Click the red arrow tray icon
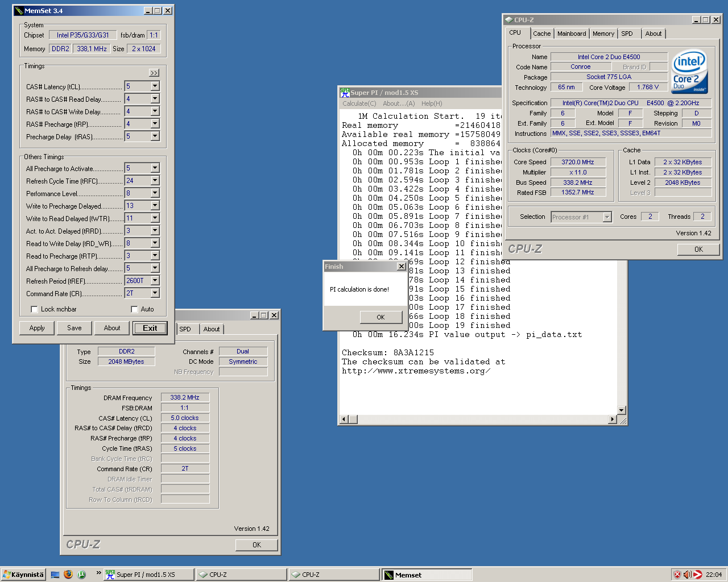Screen dimensions: 728x582 coord(697,575)
